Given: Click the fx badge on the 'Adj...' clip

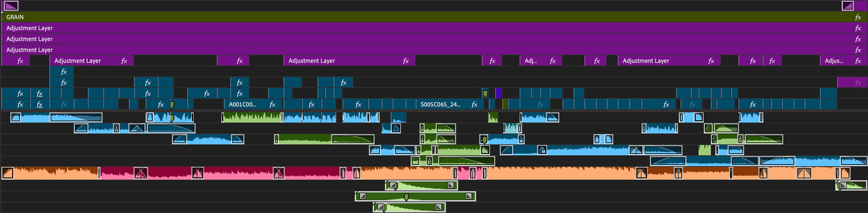Looking at the screenshot, I should 552,61.
